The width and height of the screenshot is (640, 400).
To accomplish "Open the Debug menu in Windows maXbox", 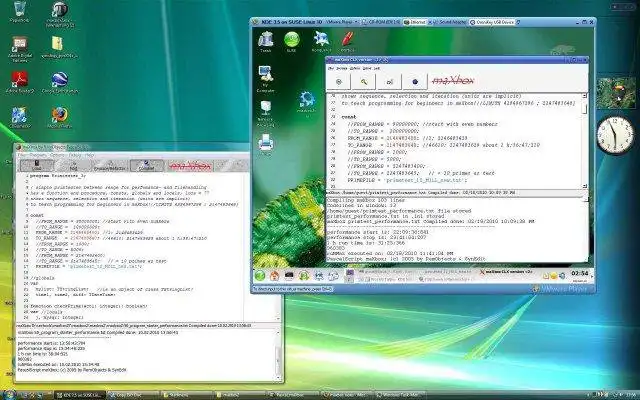I will click(74, 156).
